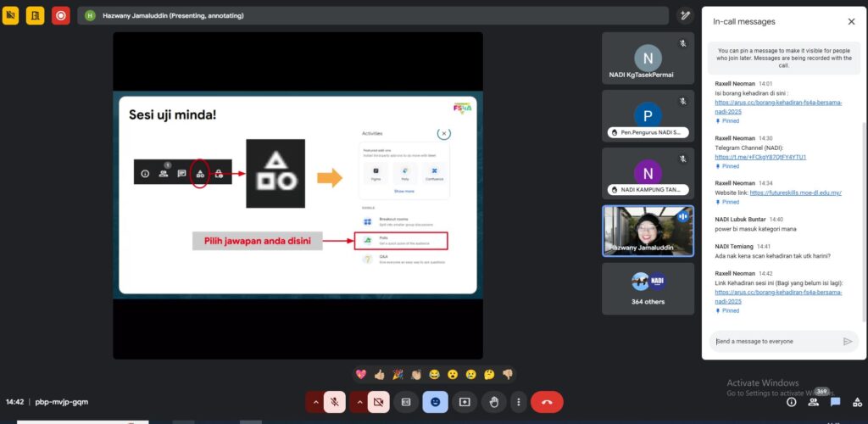This screenshot has height=424, width=868.
Task: Toggle closed captions
Action: coord(406,402)
